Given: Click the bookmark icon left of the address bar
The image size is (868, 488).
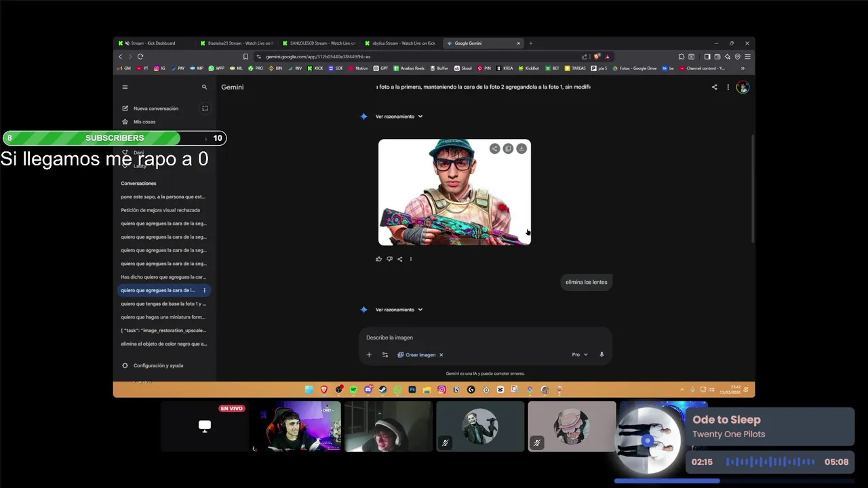Looking at the screenshot, I should pos(245,56).
